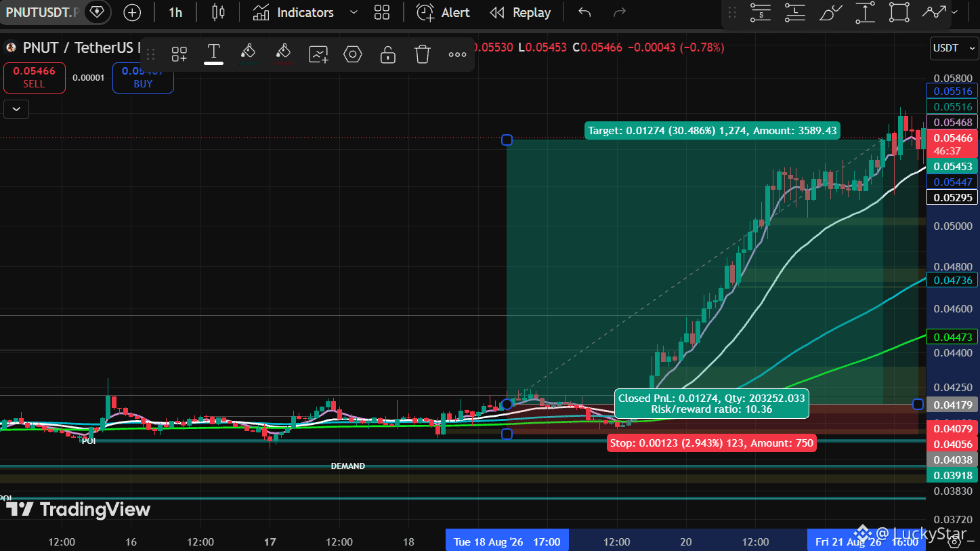980x551 pixels.
Task: Click the 0.05295 white price label
Action: click(x=952, y=198)
